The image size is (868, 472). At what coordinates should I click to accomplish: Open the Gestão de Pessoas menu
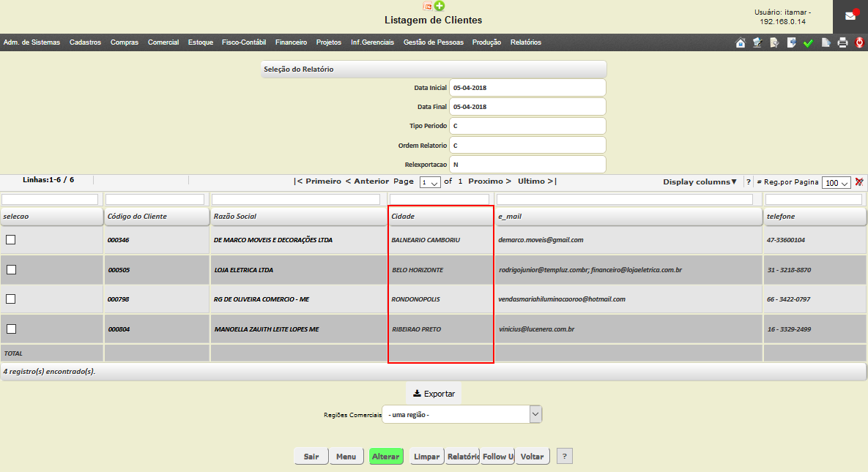click(x=434, y=42)
